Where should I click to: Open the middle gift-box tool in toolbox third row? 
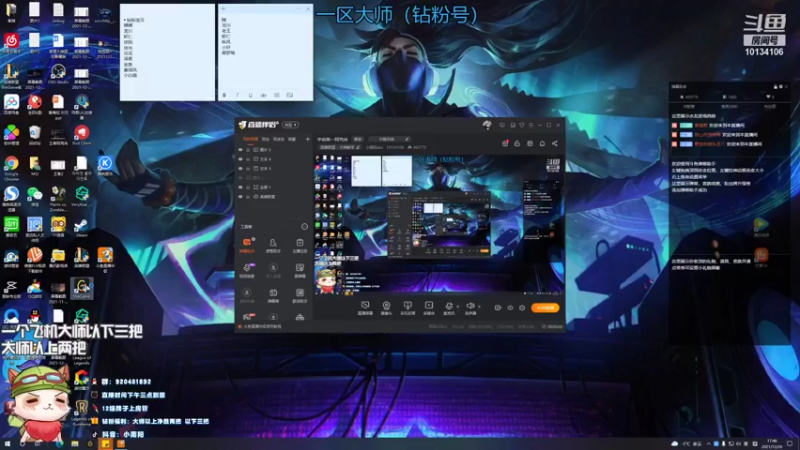tap(273, 294)
